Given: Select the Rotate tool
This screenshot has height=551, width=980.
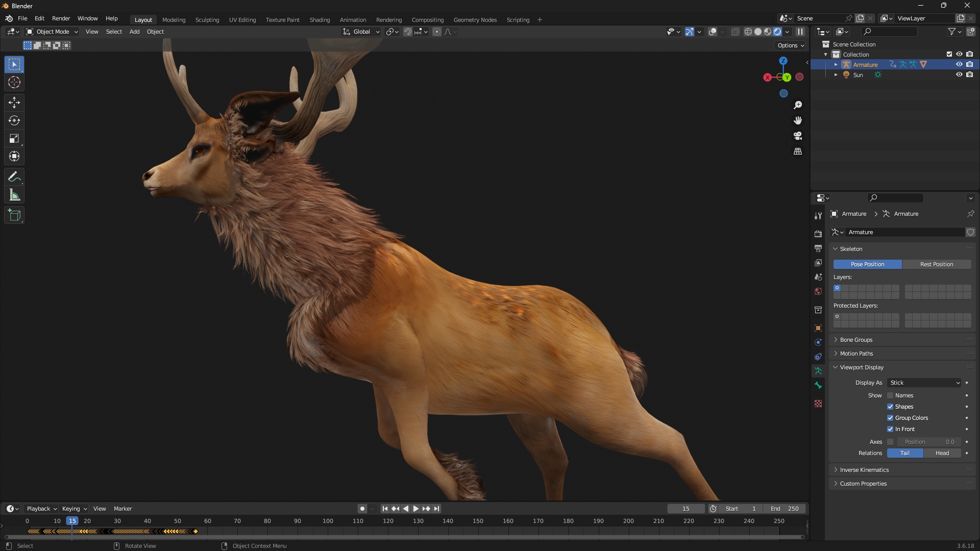Looking at the screenshot, I should pos(14,120).
